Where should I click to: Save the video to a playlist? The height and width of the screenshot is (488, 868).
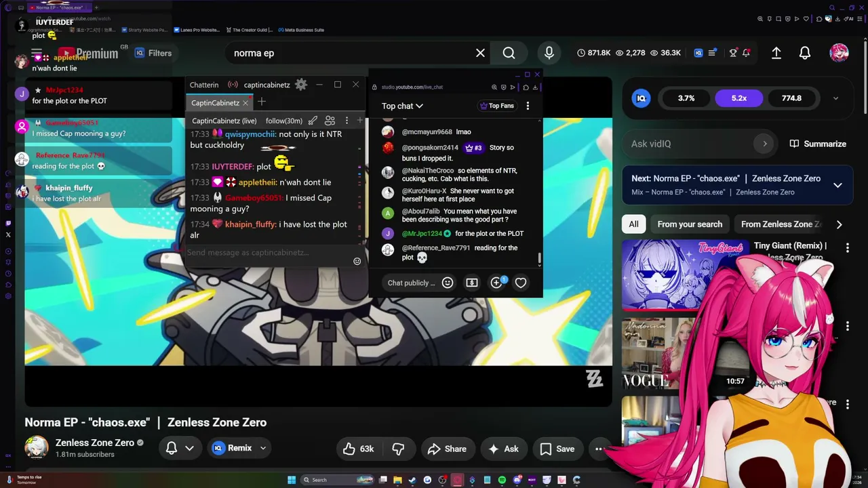coord(557,449)
